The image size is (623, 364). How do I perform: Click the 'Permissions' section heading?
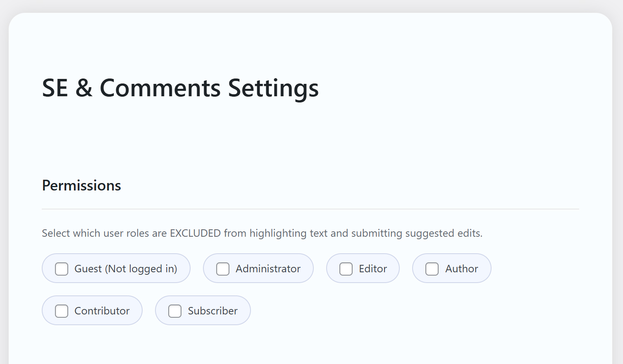(x=81, y=186)
